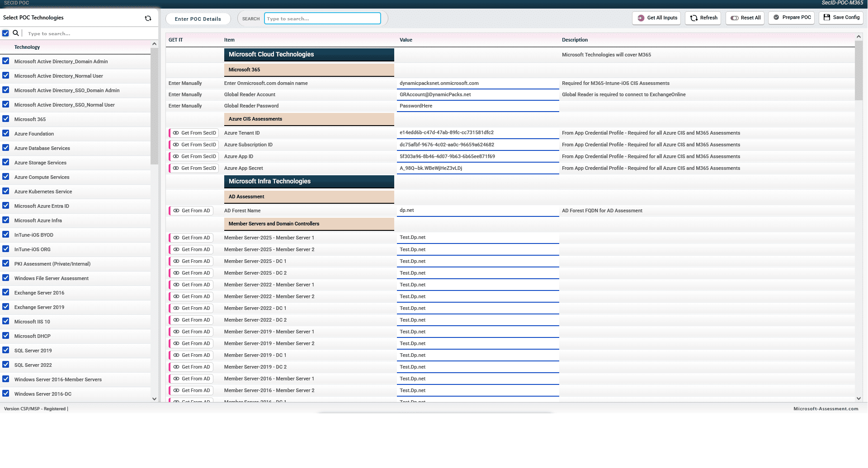Click Get From AD for Member Server-2016 - Member Server 1
The height and width of the screenshot is (468, 868).
coord(191,379)
